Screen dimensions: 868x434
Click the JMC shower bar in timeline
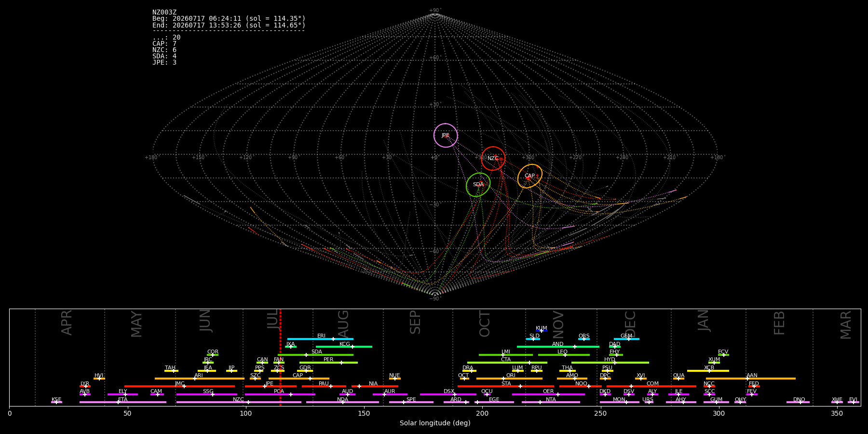[179, 386]
